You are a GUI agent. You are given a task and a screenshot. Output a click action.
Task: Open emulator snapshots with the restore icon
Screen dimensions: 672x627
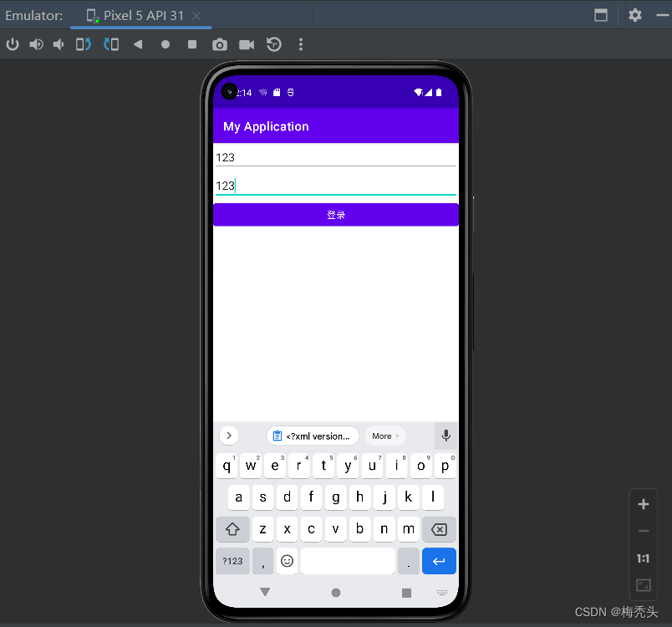[x=274, y=44]
